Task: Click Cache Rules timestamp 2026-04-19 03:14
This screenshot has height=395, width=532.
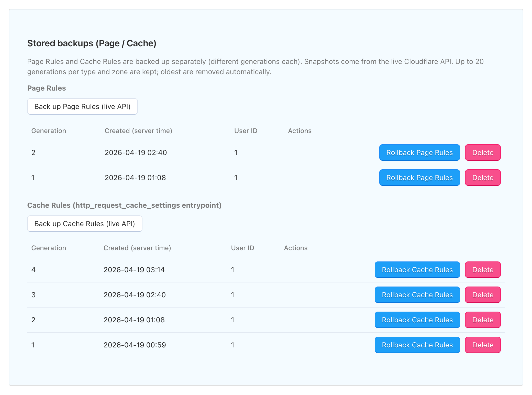Action: pyautogui.click(x=134, y=270)
